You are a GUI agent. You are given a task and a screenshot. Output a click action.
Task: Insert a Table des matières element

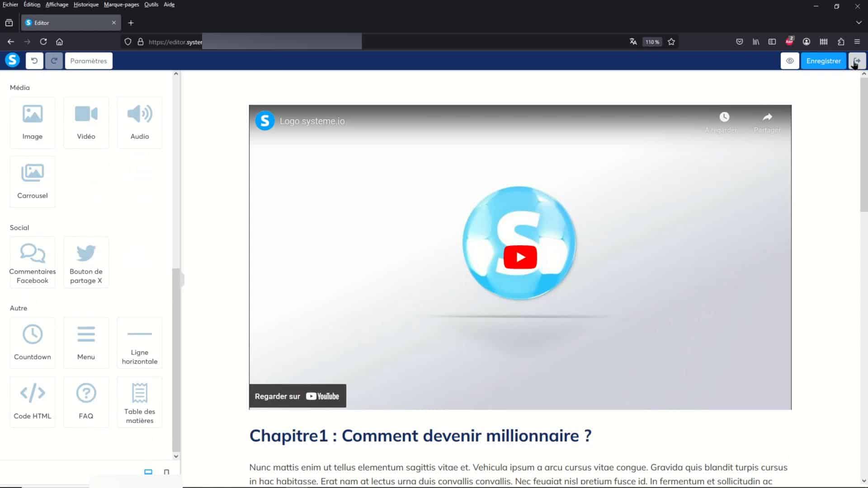click(140, 402)
